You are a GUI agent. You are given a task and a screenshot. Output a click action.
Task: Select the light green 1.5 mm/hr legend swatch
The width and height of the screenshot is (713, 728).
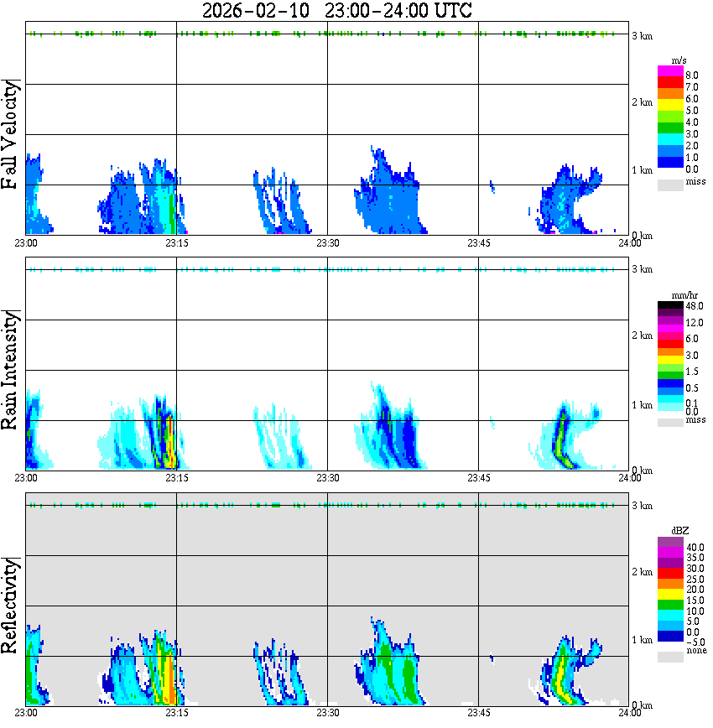tap(670, 367)
